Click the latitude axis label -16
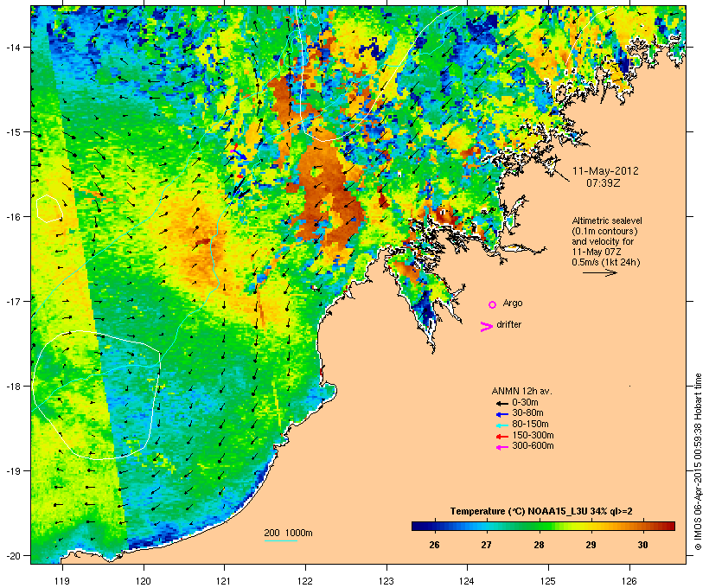The width and height of the screenshot is (709, 588). click(x=12, y=217)
